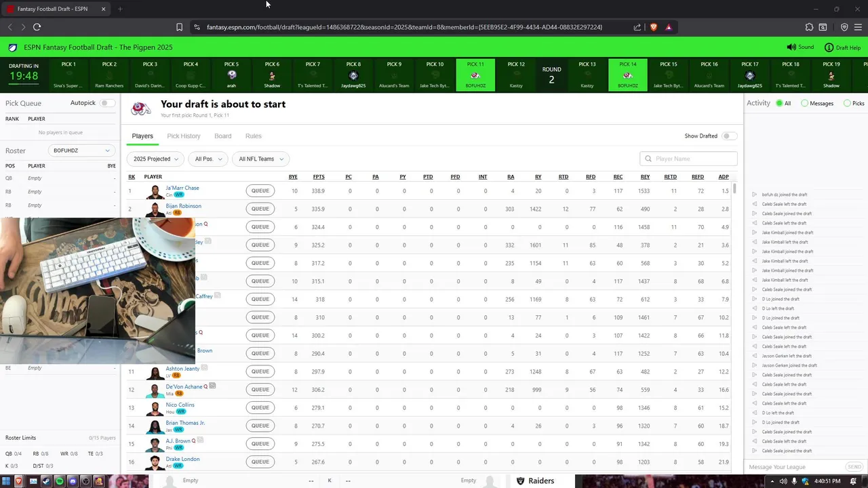The height and width of the screenshot is (488, 868).
Task: Queue Ashton Jeanty
Action: coord(260,371)
